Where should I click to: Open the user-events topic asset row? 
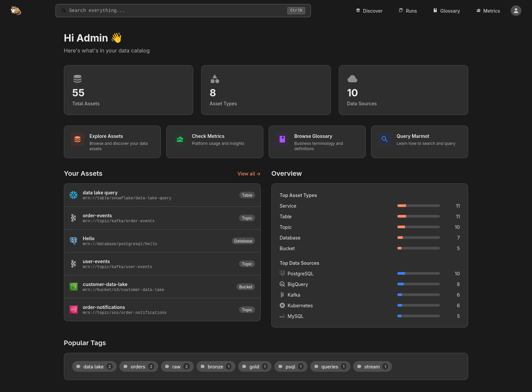point(162,264)
